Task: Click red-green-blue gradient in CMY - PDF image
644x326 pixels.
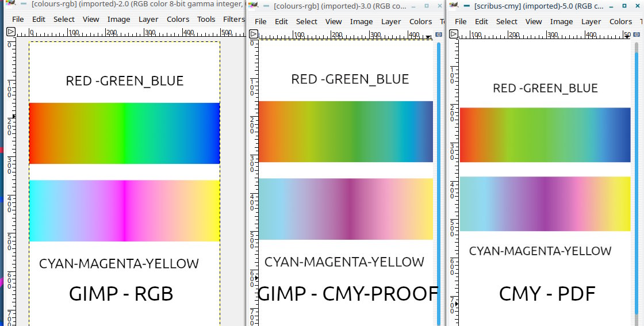Action: [545, 135]
